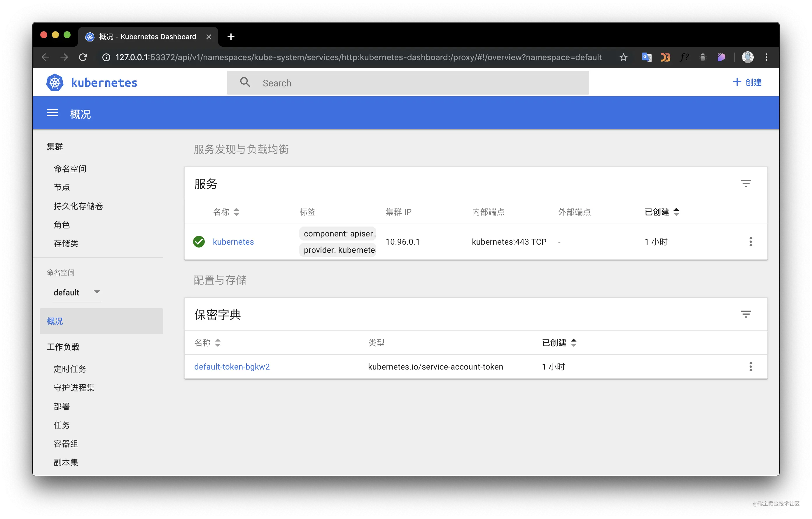Select the Kubernetes Dashboard browser tab
This screenshot has width=812, height=519.
pyautogui.click(x=148, y=36)
